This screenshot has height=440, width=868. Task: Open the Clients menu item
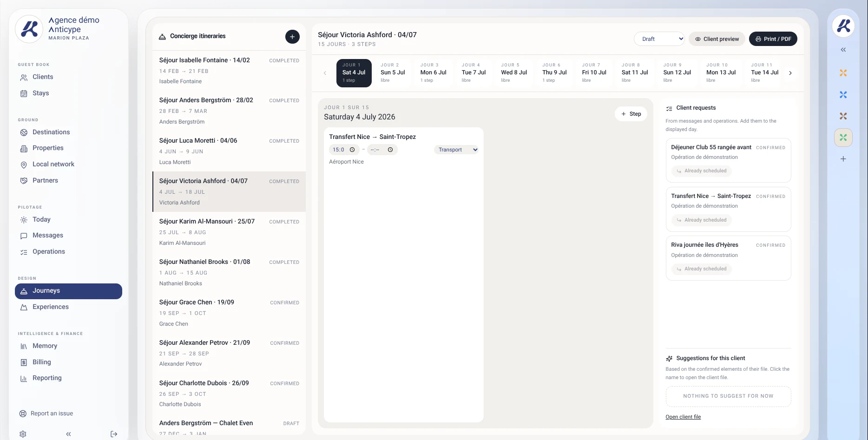point(68,77)
